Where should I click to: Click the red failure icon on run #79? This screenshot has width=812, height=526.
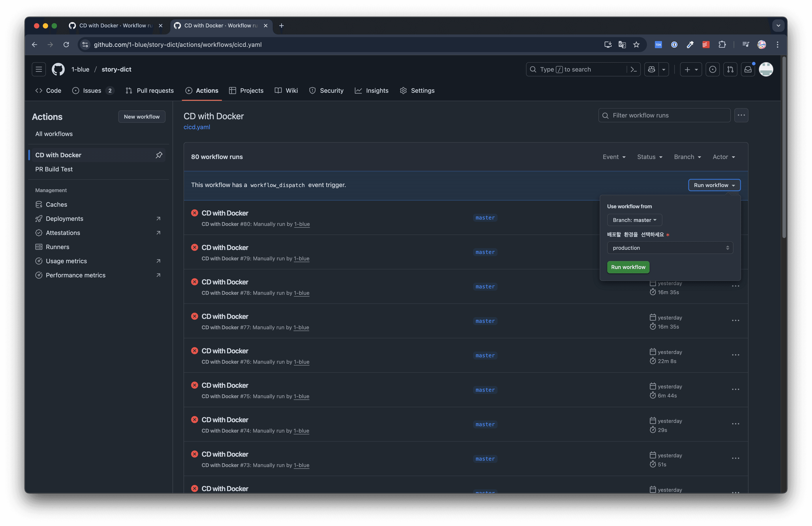195,247
